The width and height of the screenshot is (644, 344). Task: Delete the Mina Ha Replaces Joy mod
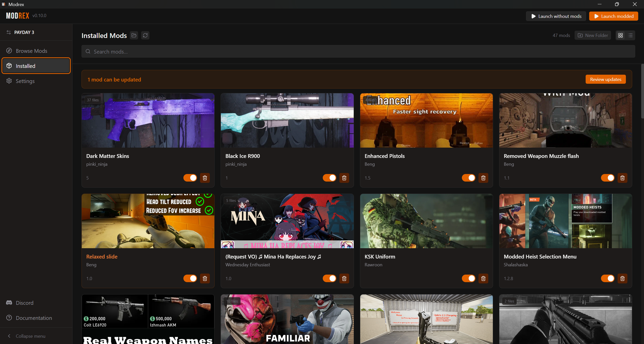(344, 278)
